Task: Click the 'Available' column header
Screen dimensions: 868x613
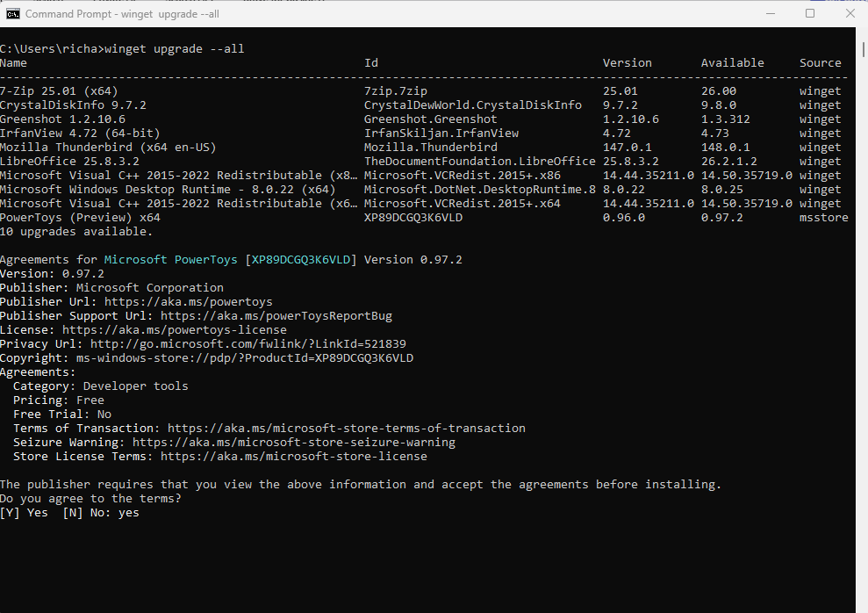Action: [x=732, y=63]
